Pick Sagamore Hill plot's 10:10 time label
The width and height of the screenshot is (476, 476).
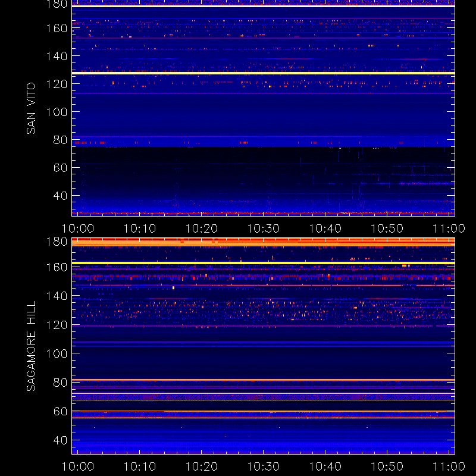click(x=140, y=466)
